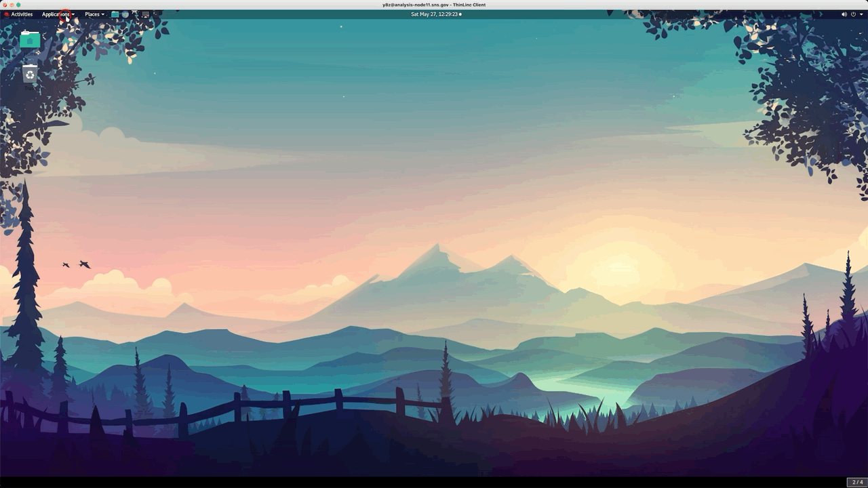Click the ThinLinc Client window title bar
Viewport: 868px width, 488px height.
pos(434,5)
